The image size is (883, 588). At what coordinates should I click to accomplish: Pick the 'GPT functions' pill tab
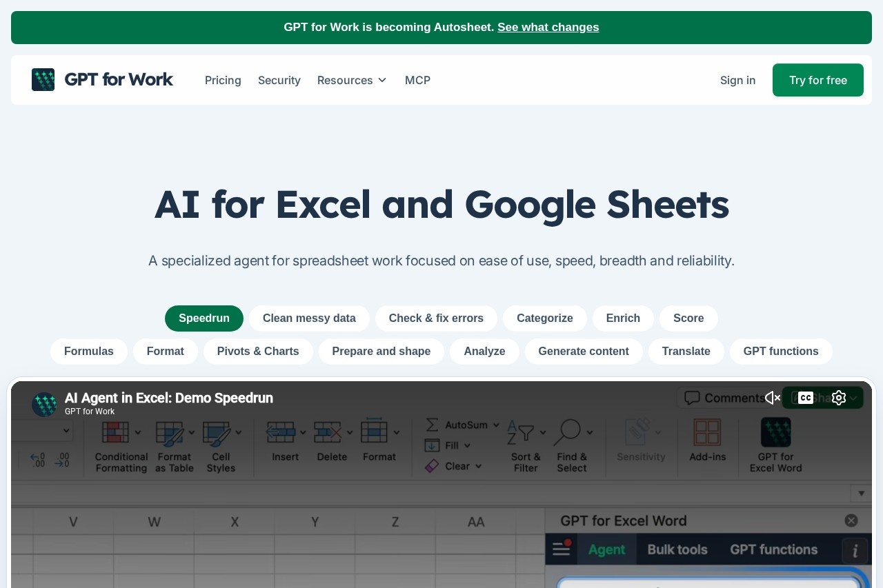[x=781, y=352]
